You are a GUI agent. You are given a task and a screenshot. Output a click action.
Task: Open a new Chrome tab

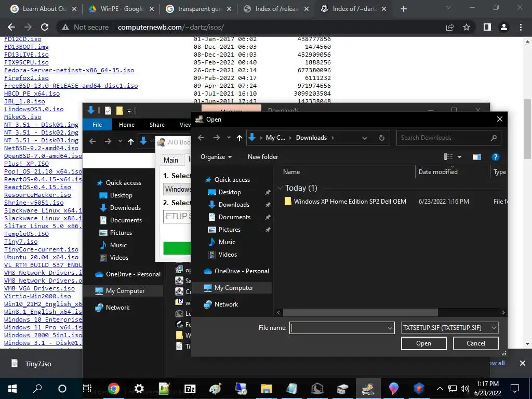click(403, 9)
